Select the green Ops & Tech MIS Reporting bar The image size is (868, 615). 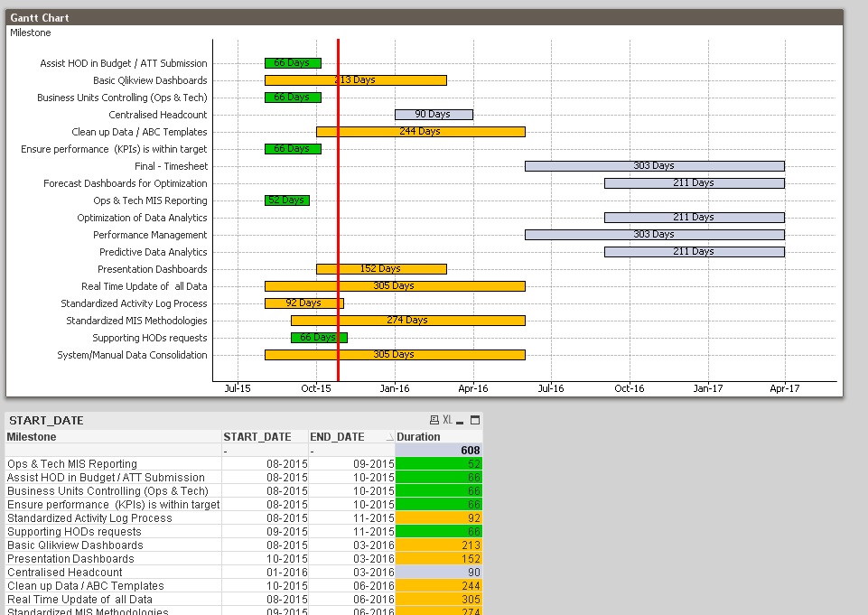286,200
